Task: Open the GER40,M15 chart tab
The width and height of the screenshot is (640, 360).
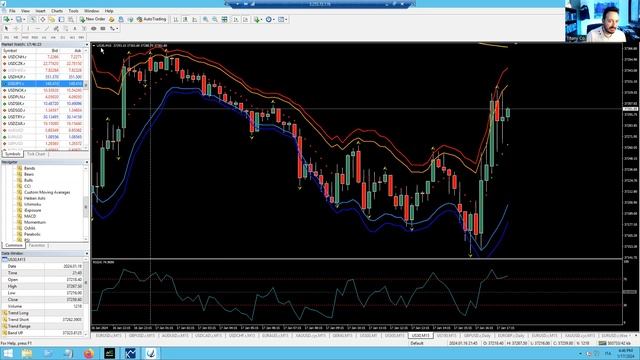Action: [x=342, y=336]
